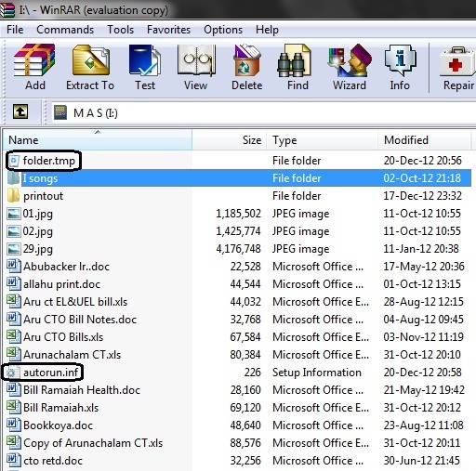Click the 02.jpg image icon
Screen dimensions: 476x471
point(14,231)
